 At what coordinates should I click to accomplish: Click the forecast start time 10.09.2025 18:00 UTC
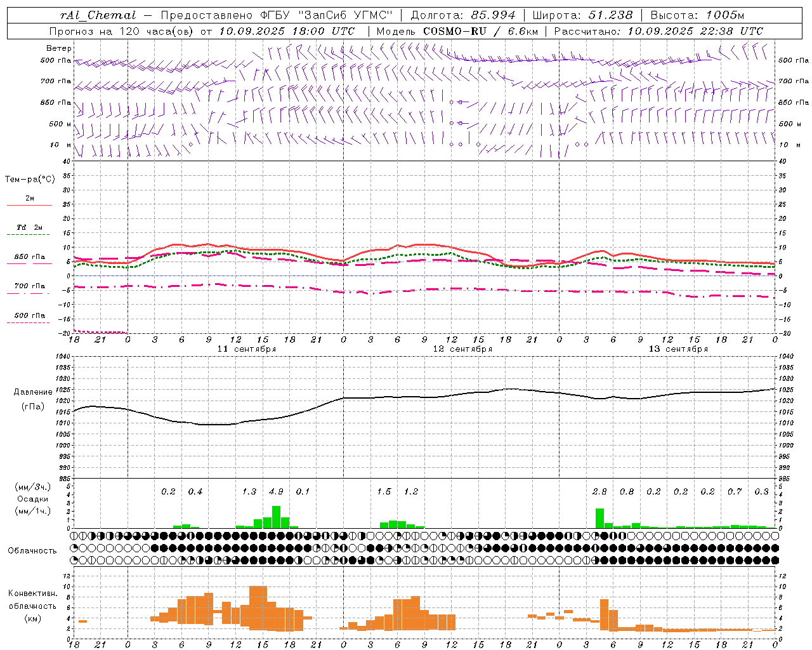pos(287,31)
